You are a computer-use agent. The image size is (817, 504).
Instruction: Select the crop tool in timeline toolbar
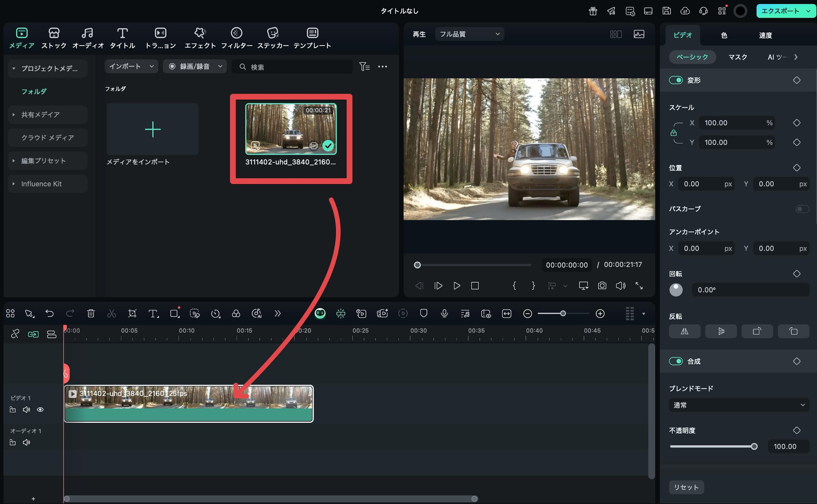132,313
